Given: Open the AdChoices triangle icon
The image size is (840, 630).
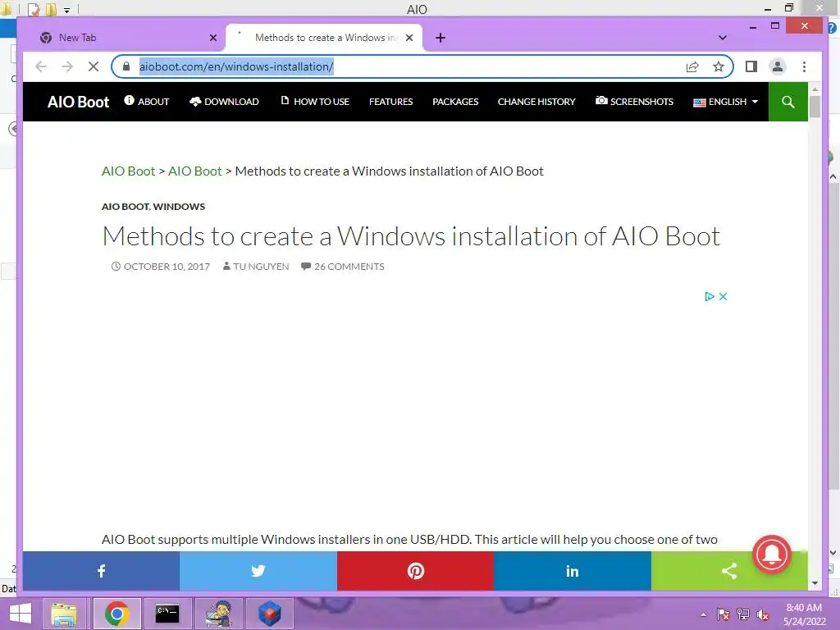Looking at the screenshot, I should click(710, 296).
